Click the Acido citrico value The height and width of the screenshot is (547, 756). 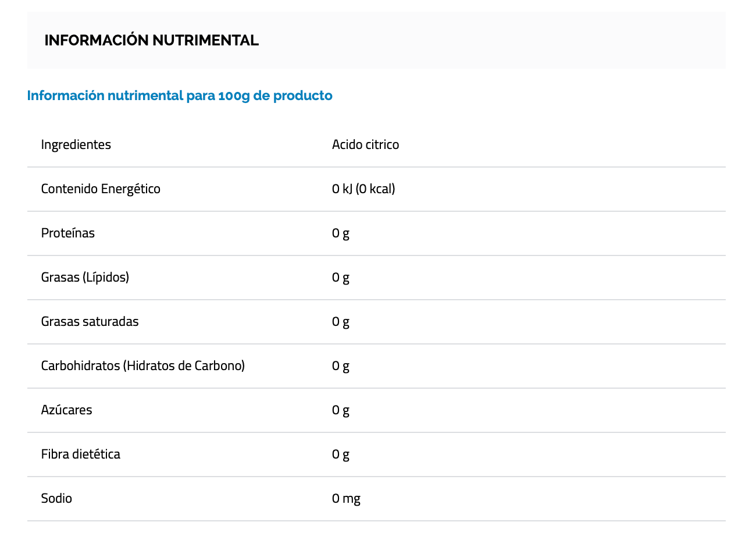coord(365,144)
